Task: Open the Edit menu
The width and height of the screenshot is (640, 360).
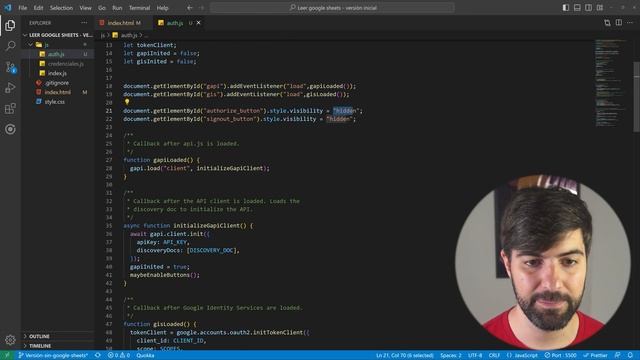Action: click(x=38, y=8)
